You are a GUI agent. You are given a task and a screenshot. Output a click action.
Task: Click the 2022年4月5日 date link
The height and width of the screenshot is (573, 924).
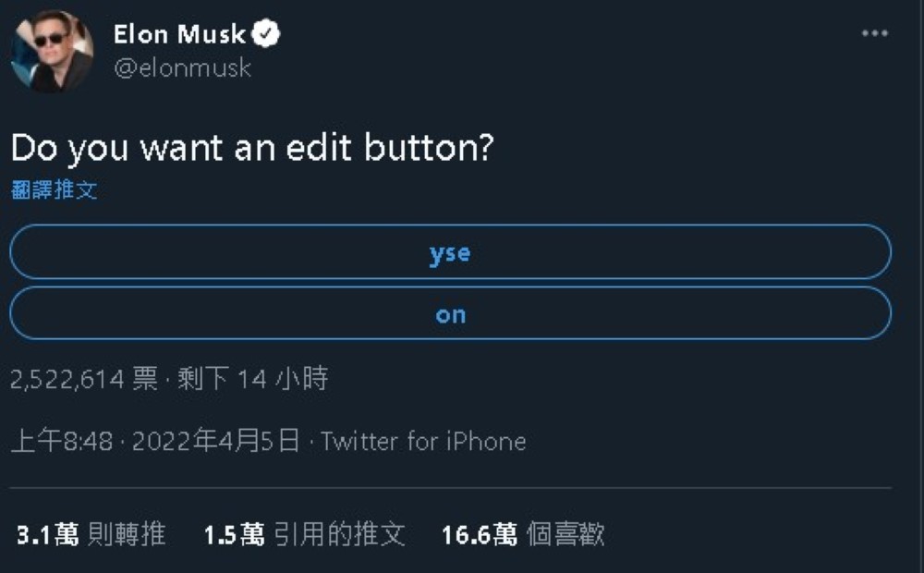[216, 442]
